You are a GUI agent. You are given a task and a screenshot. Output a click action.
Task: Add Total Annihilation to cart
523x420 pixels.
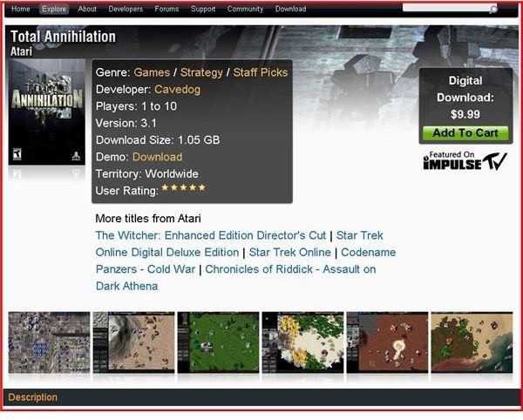465,133
